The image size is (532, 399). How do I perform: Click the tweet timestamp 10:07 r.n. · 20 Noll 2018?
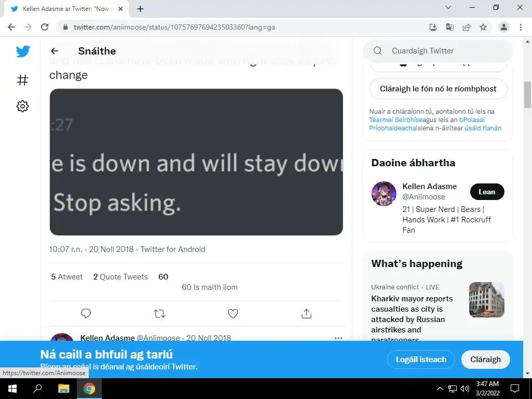[91, 249]
